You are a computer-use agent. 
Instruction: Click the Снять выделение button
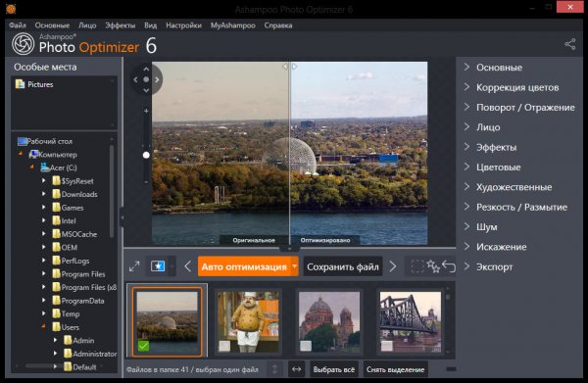pos(395,369)
